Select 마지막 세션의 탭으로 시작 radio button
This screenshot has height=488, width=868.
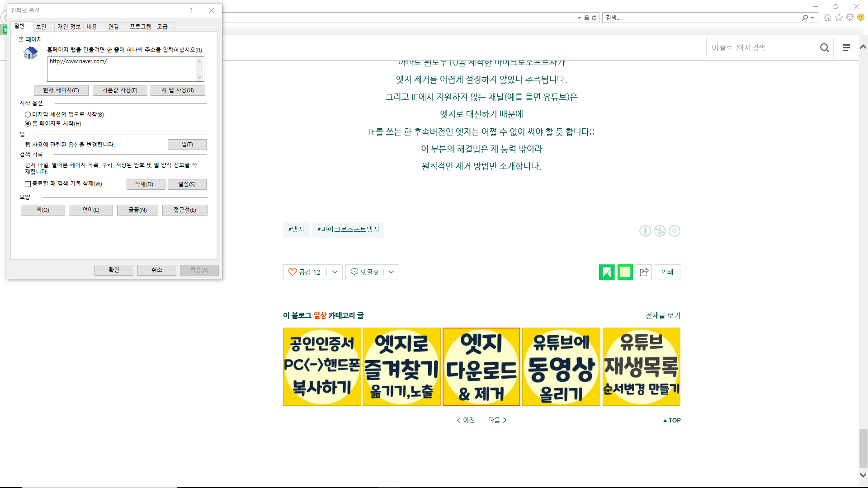pyautogui.click(x=28, y=115)
